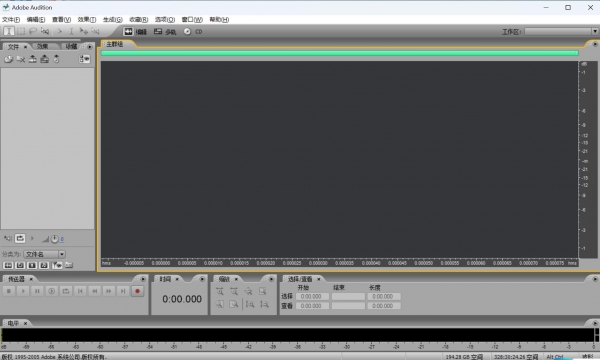Click the Import File icon in Files panel
This screenshot has height=360, width=600.
pos(8,59)
